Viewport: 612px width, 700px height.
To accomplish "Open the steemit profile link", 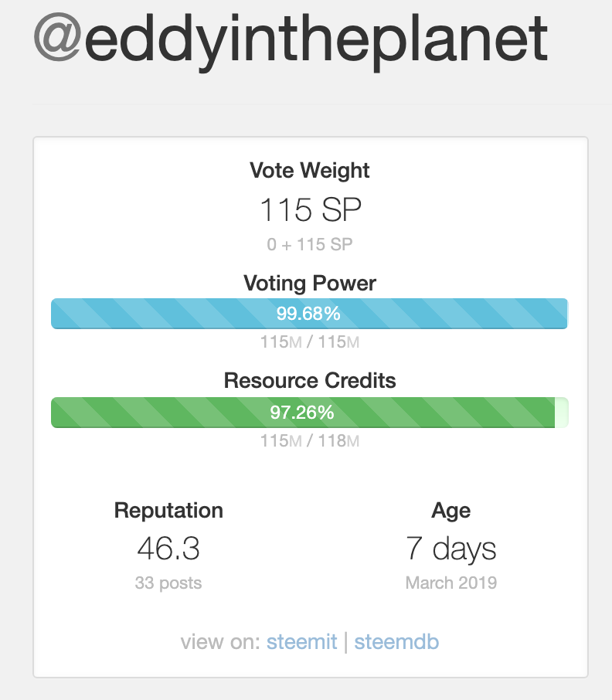I will (x=301, y=642).
